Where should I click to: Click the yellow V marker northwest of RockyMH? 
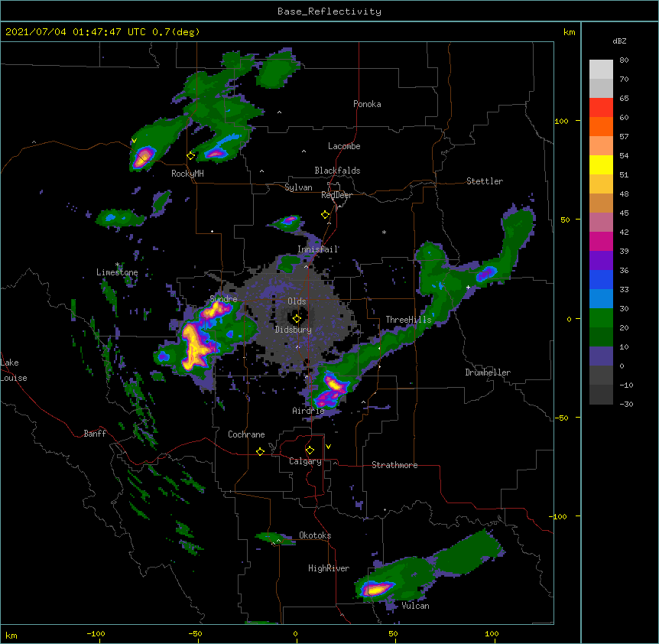coord(134,141)
